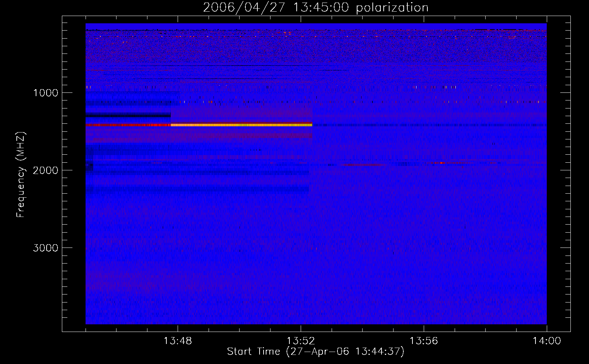Click the 13:48 time tick label
The width and height of the screenshot is (589, 364).
[x=178, y=341]
